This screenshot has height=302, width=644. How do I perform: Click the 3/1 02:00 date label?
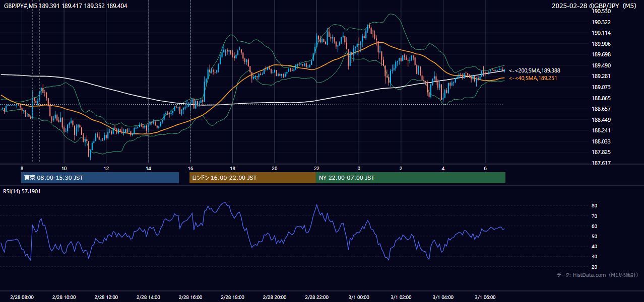click(401, 297)
